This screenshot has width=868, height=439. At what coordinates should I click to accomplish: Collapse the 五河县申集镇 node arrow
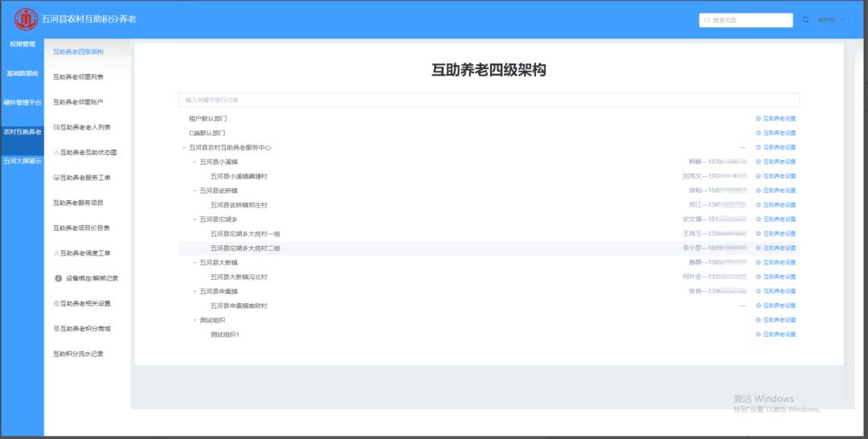194,292
